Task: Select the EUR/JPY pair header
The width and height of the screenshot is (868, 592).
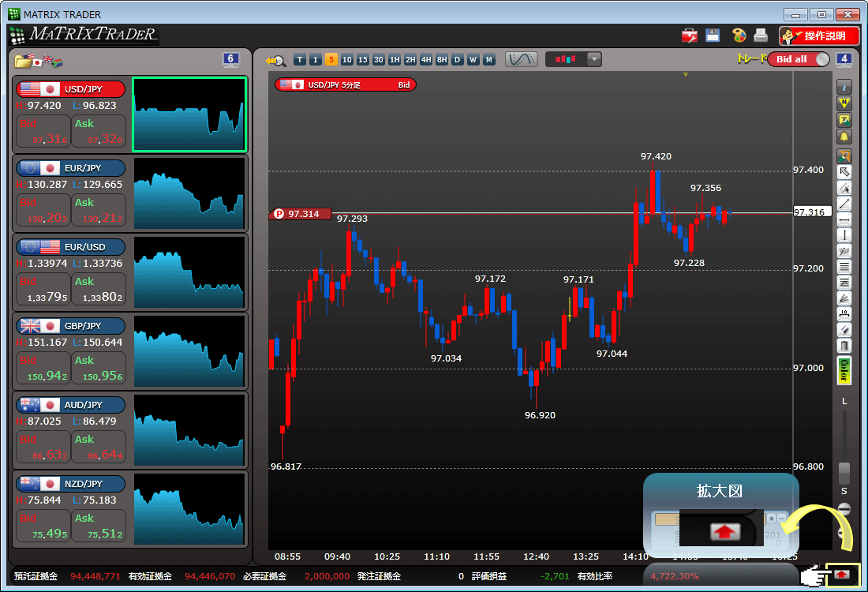Action: coord(70,168)
